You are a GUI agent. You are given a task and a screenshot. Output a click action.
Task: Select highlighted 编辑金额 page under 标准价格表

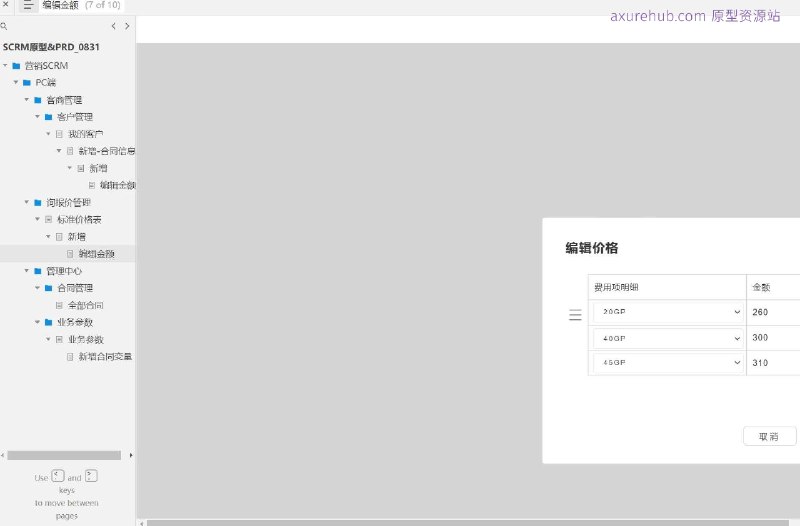click(x=96, y=254)
